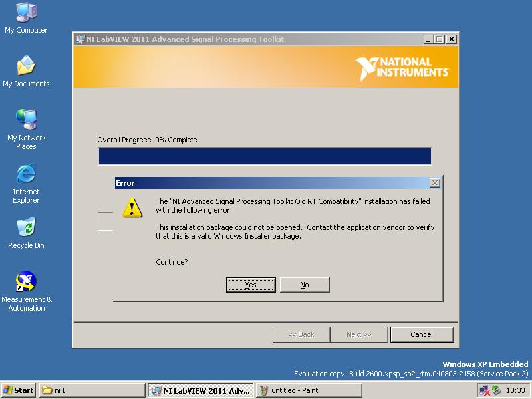Click the Safely Remove Hardware tray icon
The height and width of the screenshot is (399, 532).
(495, 388)
